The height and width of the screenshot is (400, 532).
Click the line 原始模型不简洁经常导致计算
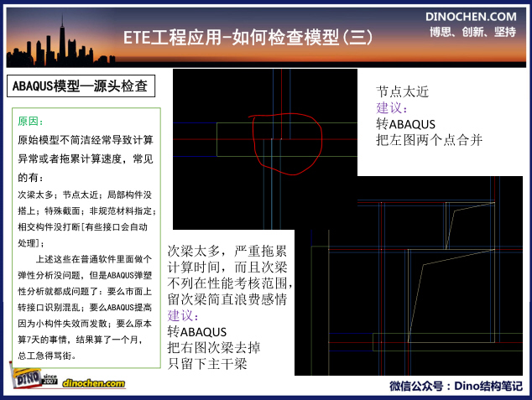pos(86,140)
